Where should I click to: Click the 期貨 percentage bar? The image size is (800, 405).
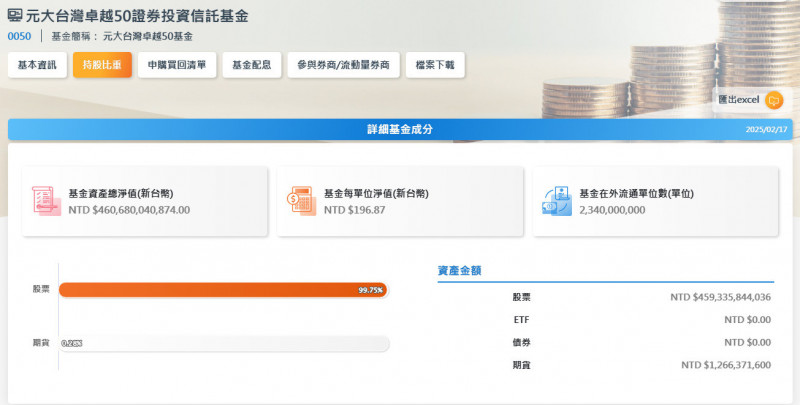[x=224, y=343]
